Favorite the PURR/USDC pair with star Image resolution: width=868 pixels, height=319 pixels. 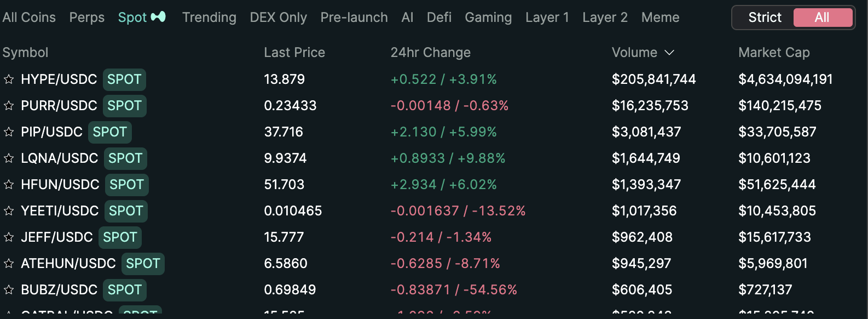click(9, 106)
